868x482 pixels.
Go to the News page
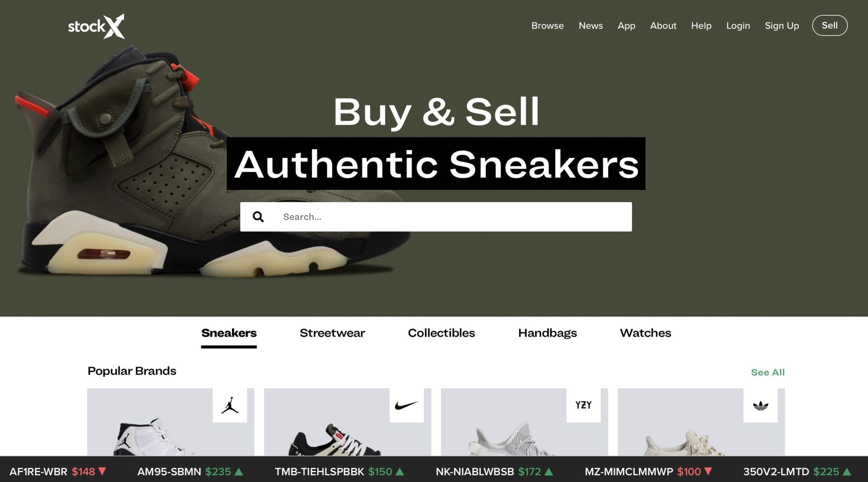(590, 25)
